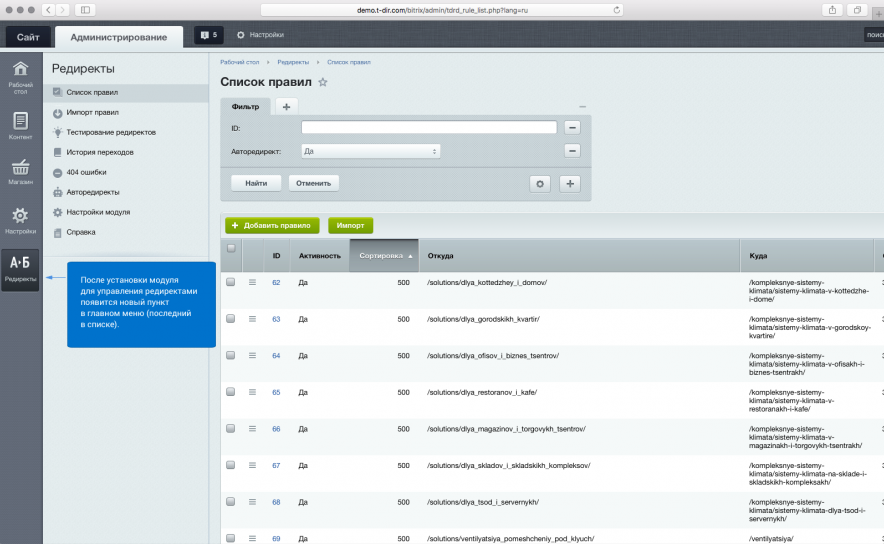
Task: Click the green Импорт button
Action: pyautogui.click(x=350, y=225)
